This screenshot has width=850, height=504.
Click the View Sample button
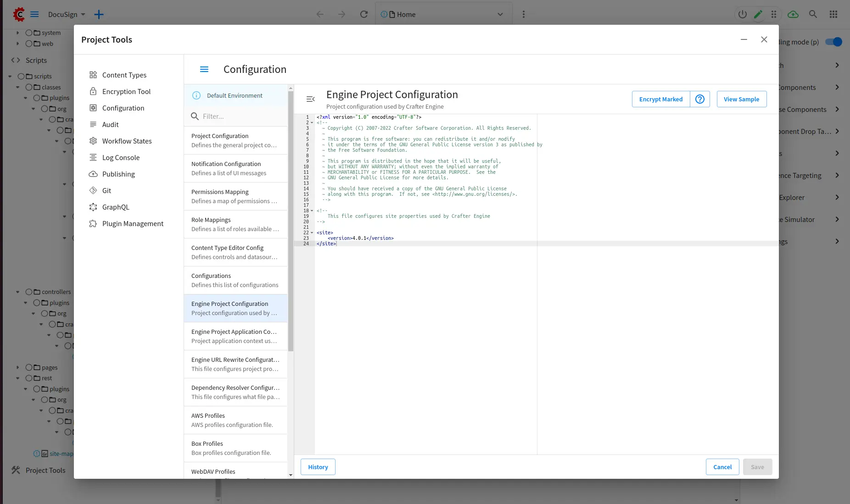741,99
